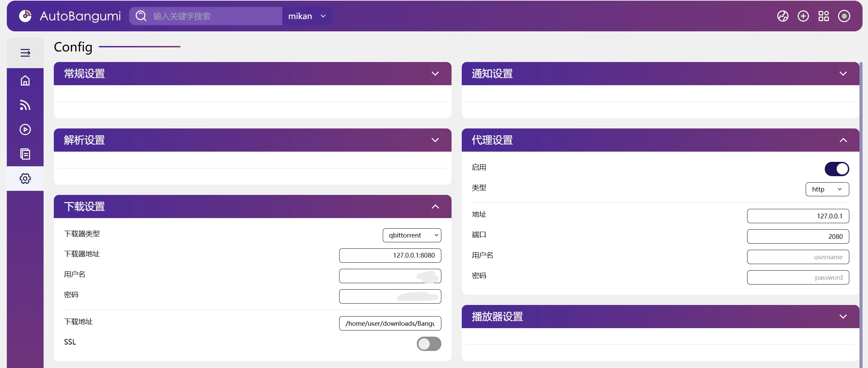Viewport: 868px width, 368px height.
Task: Click the 下载器地址 field 127.0.0.1:8080
Action: point(390,256)
